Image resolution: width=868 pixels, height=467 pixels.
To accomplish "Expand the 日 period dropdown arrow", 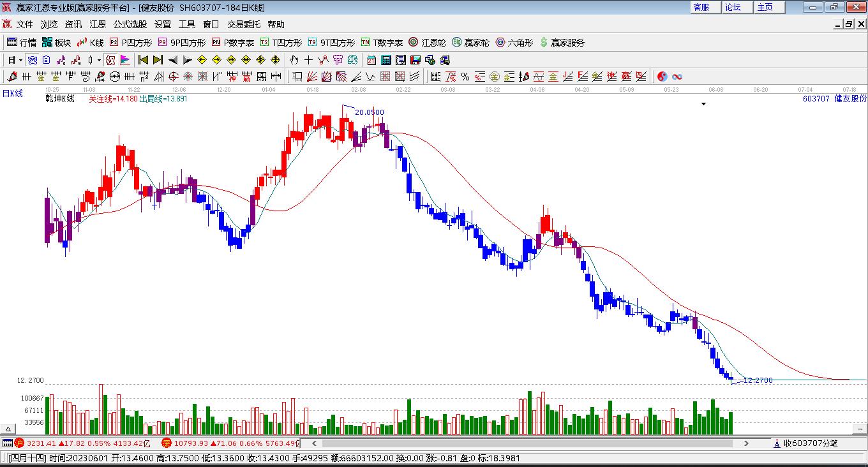I will click(21, 60).
